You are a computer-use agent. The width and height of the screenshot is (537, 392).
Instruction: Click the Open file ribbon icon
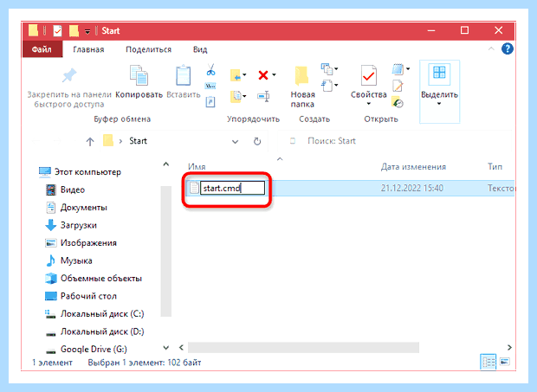click(398, 69)
